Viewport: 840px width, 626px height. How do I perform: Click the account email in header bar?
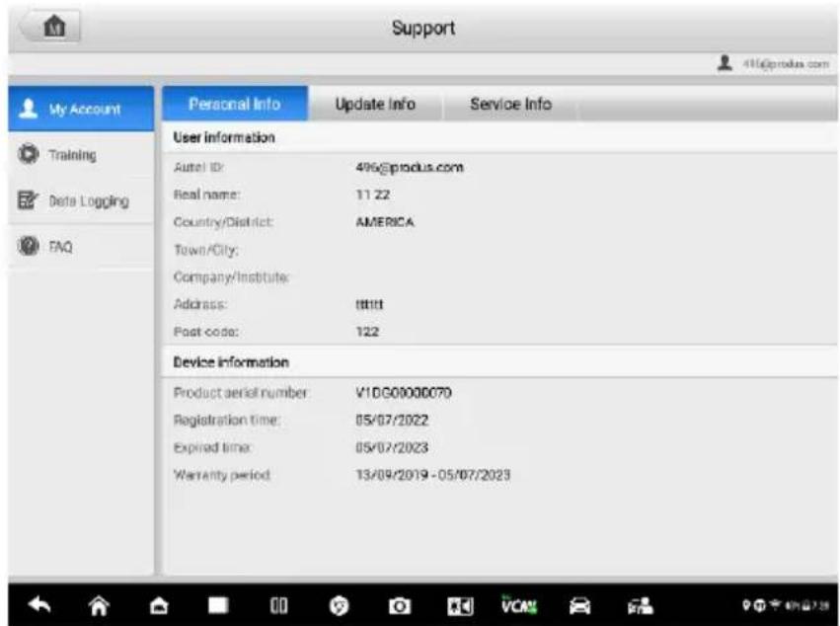point(786,64)
